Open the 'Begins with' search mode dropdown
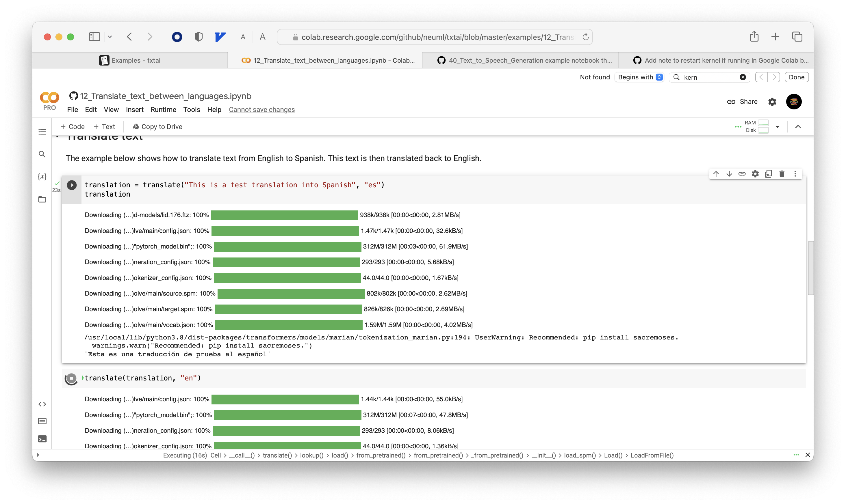This screenshot has width=846, height=504. tap(639, 77)
